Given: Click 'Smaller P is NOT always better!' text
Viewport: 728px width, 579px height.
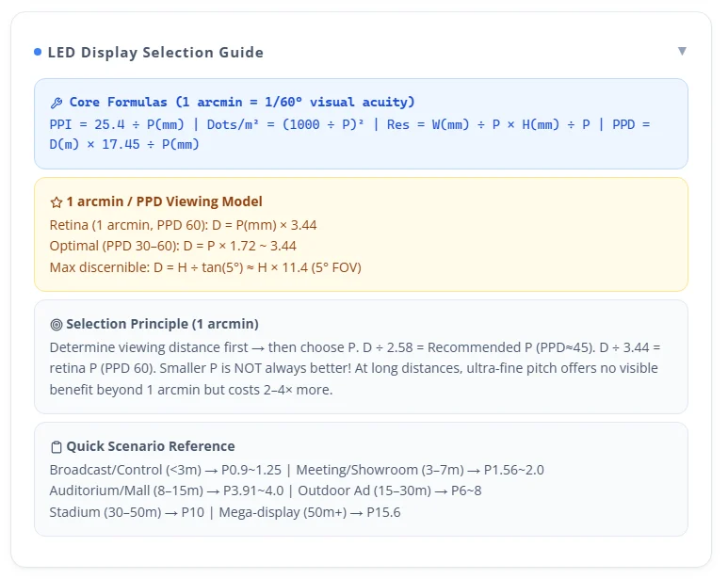Looking at the screenshot, I should 255,368.
